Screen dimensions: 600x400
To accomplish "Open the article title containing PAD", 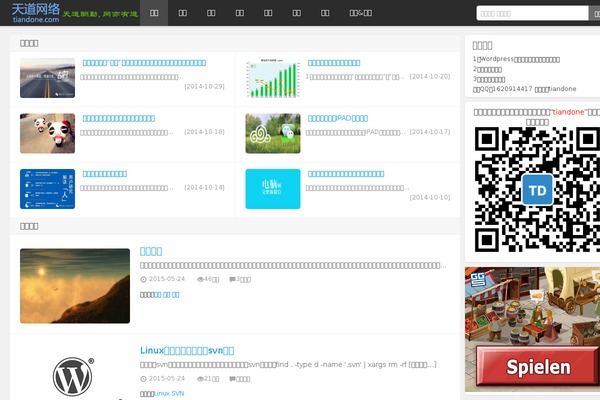I will (338, 118).
